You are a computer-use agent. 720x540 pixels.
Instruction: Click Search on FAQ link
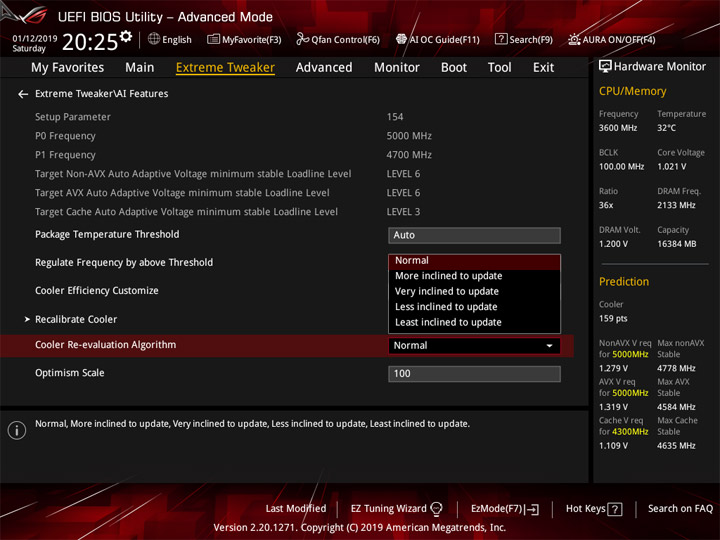(680, 509)
